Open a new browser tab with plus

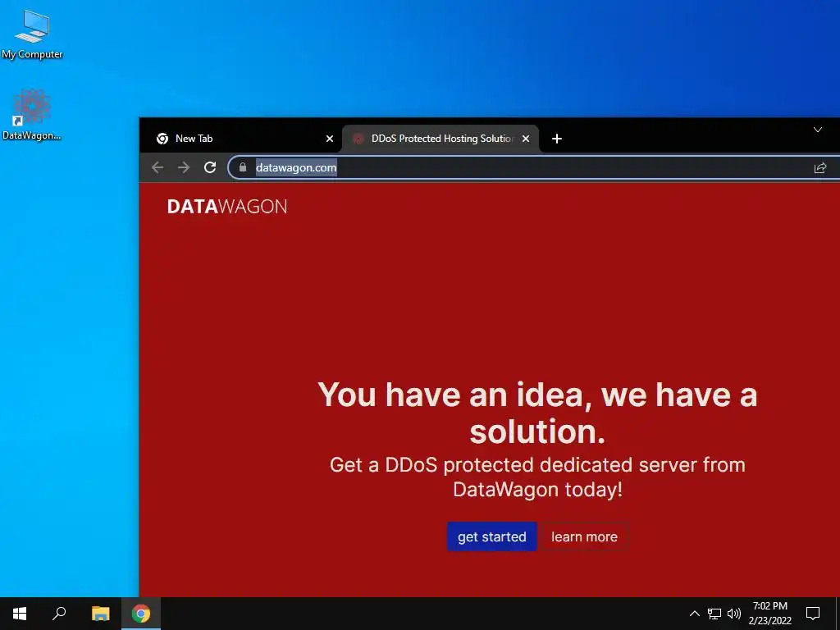557,139
